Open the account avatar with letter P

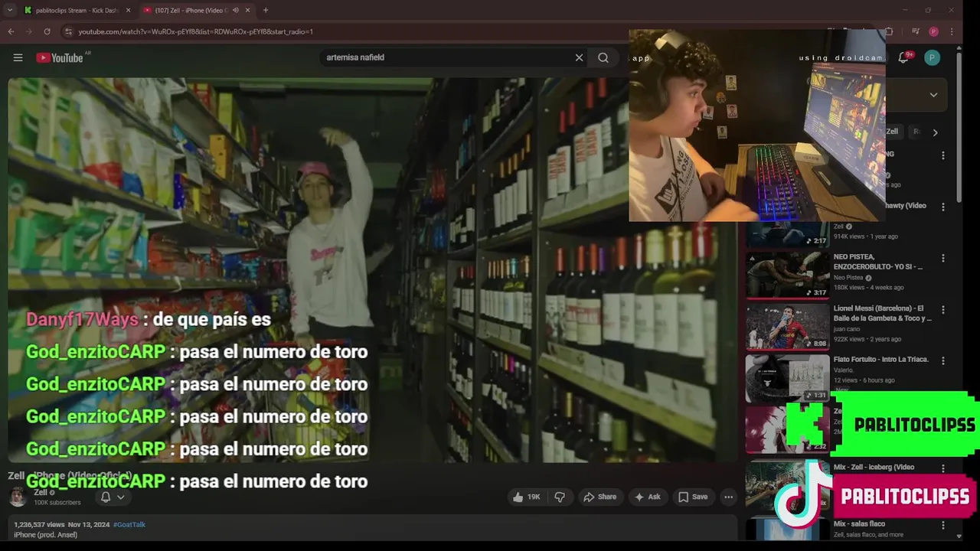[932, 57]
